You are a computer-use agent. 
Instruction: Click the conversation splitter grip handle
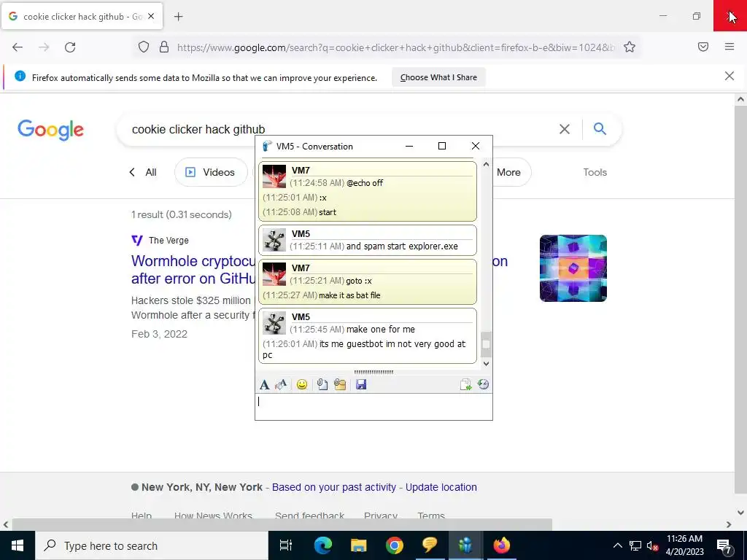click(x=373, y=372)
